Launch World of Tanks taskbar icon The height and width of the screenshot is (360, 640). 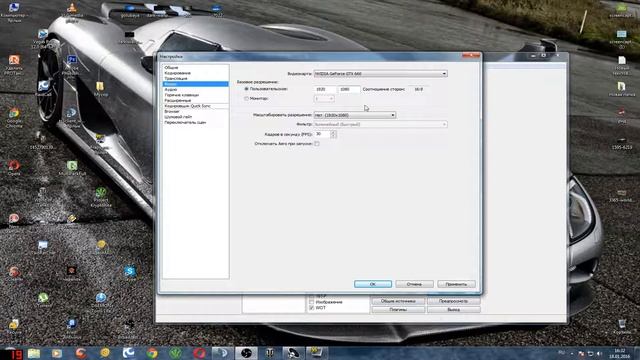click(270, 353)
